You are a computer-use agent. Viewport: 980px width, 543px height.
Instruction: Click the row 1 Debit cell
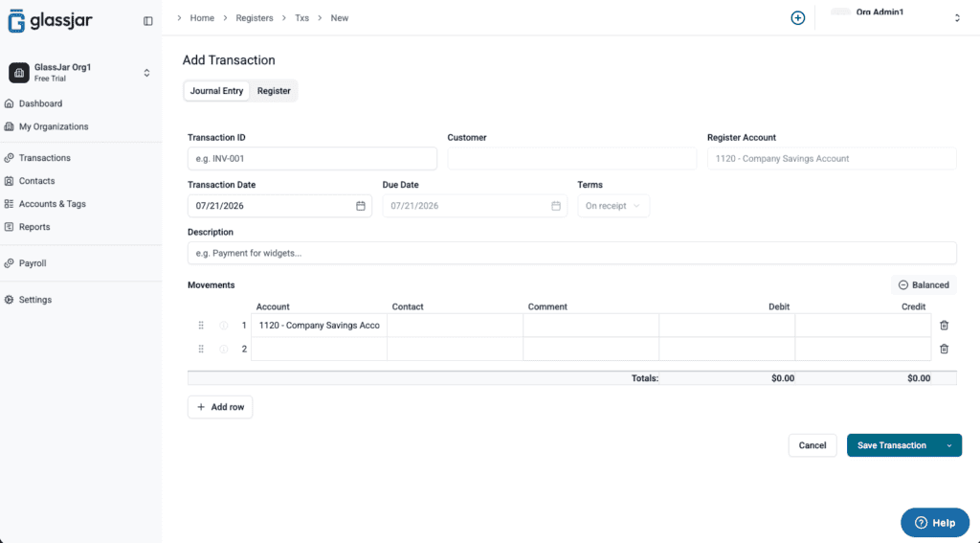pyautogui.click(x=727, y=326)
